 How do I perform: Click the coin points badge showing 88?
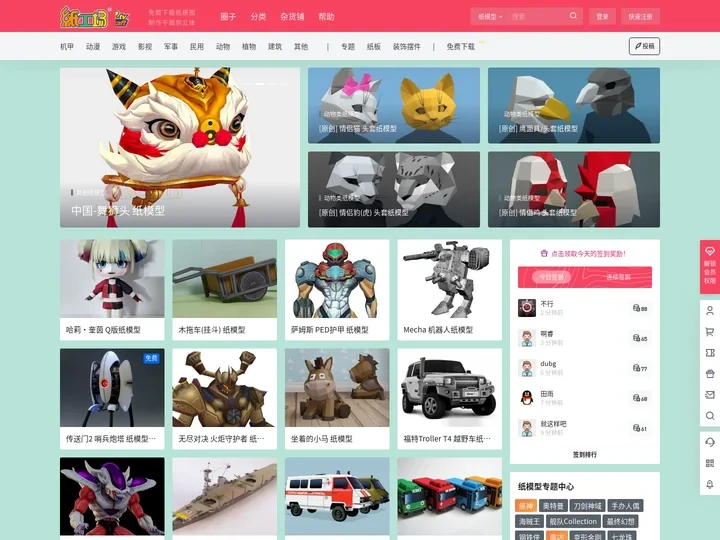coord(640,308)
